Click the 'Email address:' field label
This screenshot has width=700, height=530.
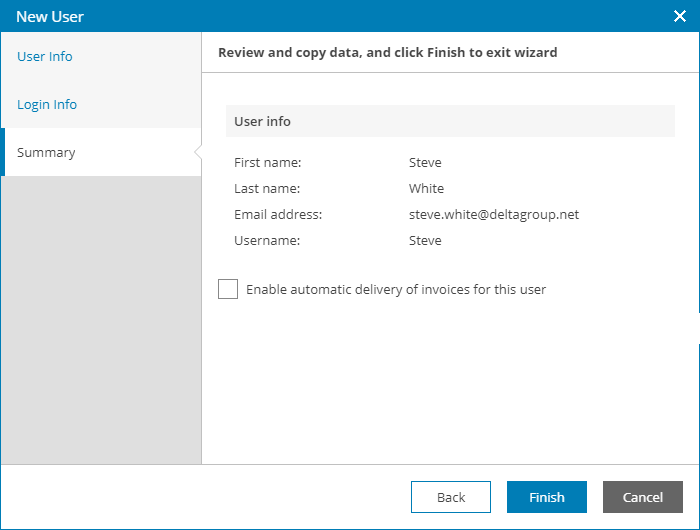pyautogui.click(x=278, y=215)
